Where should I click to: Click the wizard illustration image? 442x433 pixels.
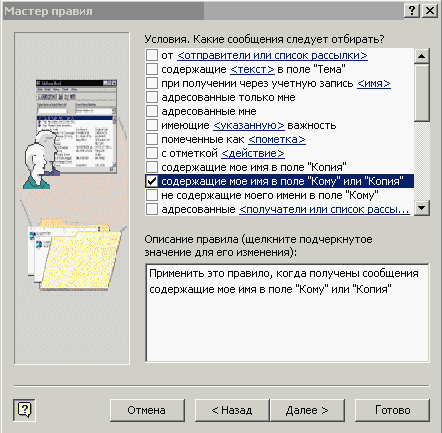coord(72,198)
